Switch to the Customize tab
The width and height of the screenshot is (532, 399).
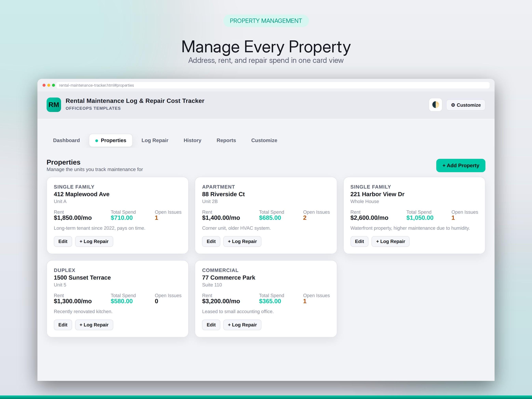click(264, 140)
